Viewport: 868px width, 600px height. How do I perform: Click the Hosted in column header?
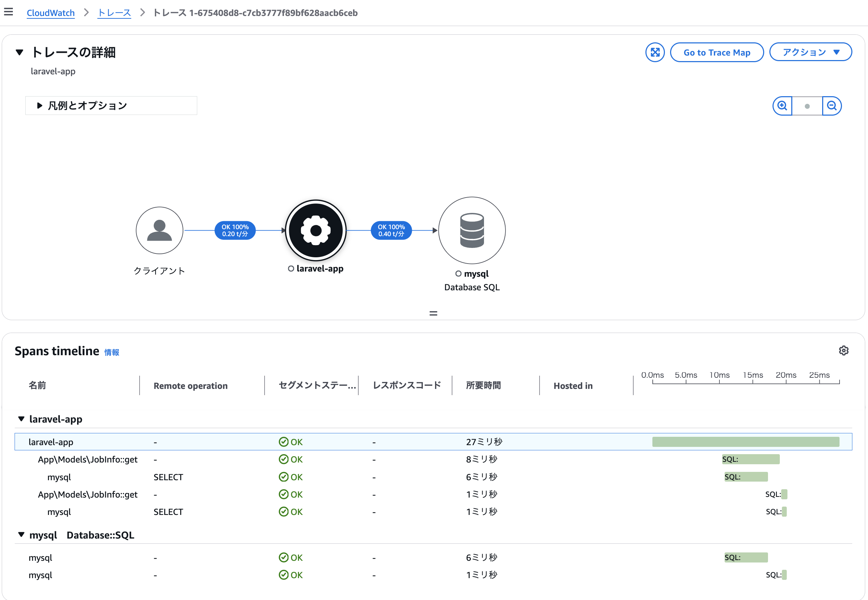tap(573, 386)
